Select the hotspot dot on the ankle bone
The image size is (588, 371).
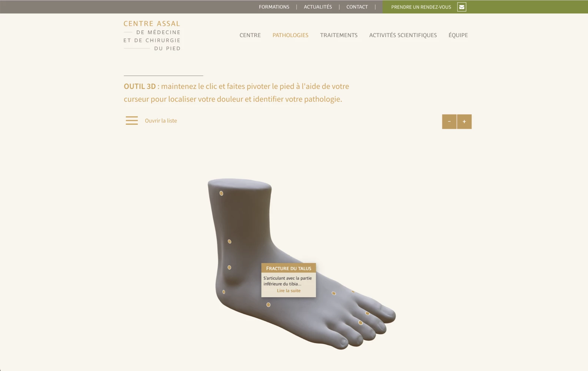click(x=229, y=267)
